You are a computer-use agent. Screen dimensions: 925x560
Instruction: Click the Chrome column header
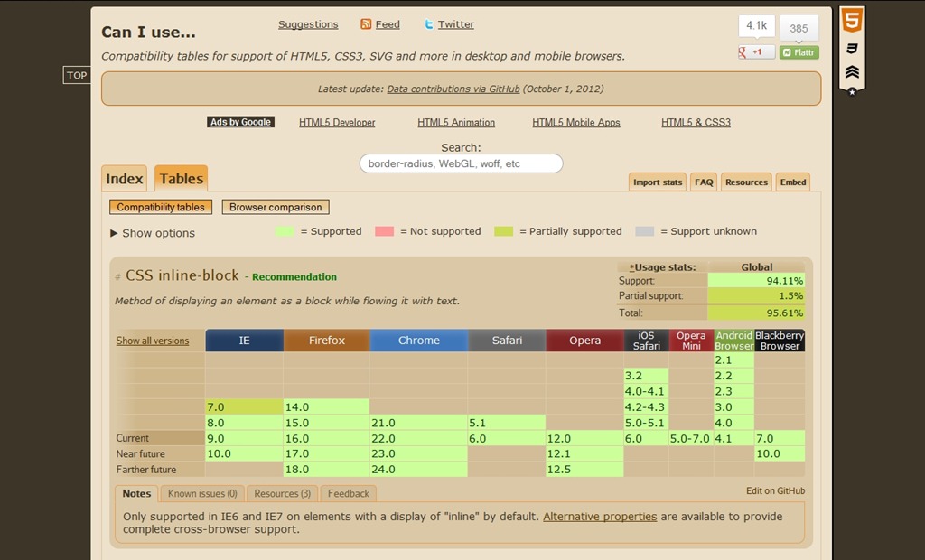click(x=419, y=341)
